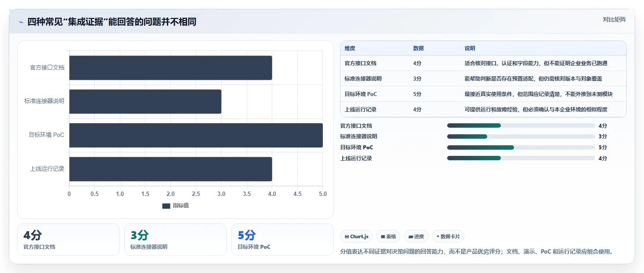
Task: Click description starting 适合核对接口
Action: tap(536, 63)
